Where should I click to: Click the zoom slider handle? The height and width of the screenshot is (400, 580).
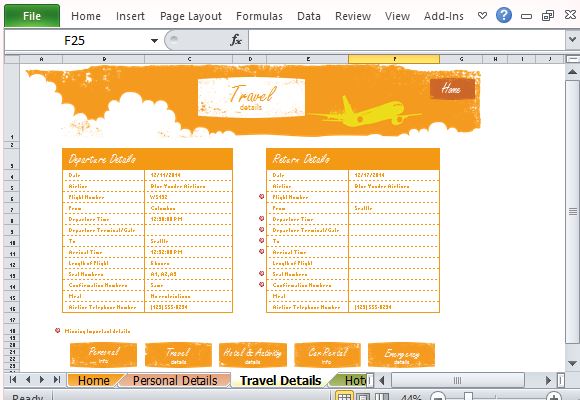point(469,397)
